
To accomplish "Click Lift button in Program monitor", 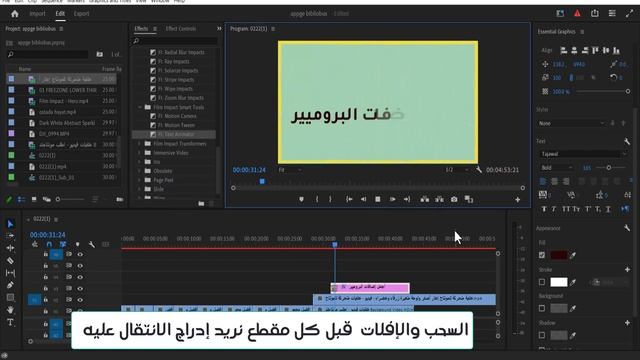I will pos(424,199).
